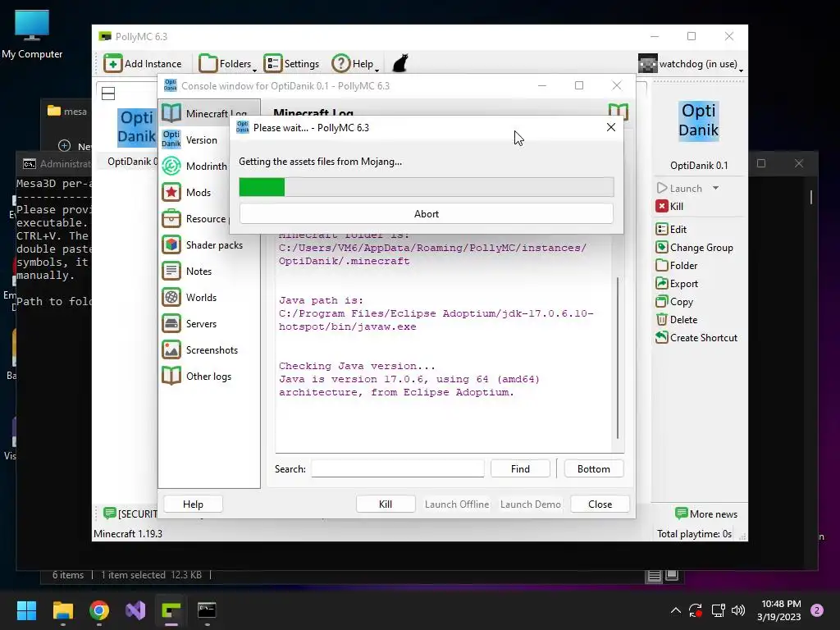Screen dimensions: 840x630
Task: Click the red Kill icon in sidebar
Action: click(x=662, y=206)
